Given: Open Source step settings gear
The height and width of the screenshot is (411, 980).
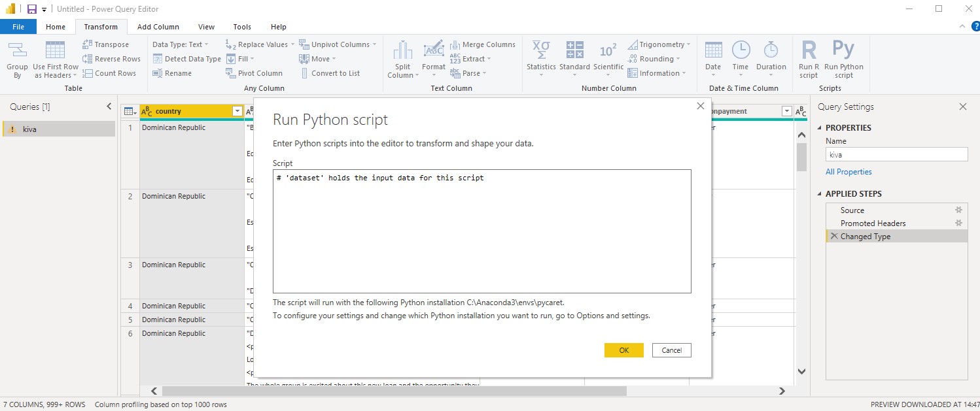Looking at the screenshot, I should pos(958,210).
